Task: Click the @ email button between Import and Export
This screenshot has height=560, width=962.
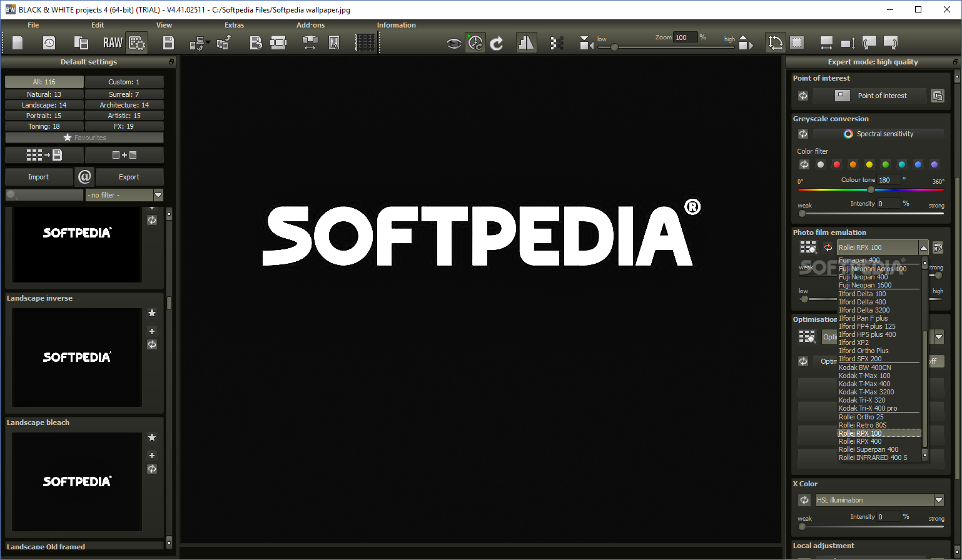Action: 84,177
